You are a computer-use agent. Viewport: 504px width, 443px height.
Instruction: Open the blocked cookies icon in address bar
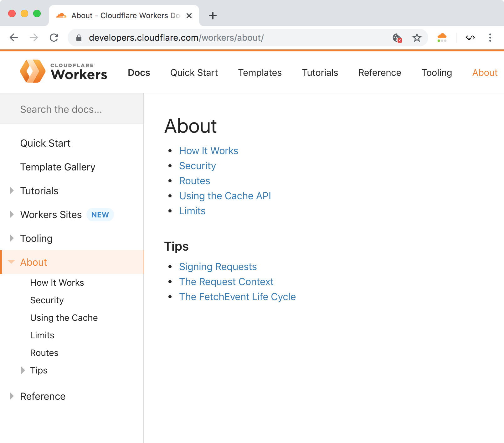(x=397, y=38)
